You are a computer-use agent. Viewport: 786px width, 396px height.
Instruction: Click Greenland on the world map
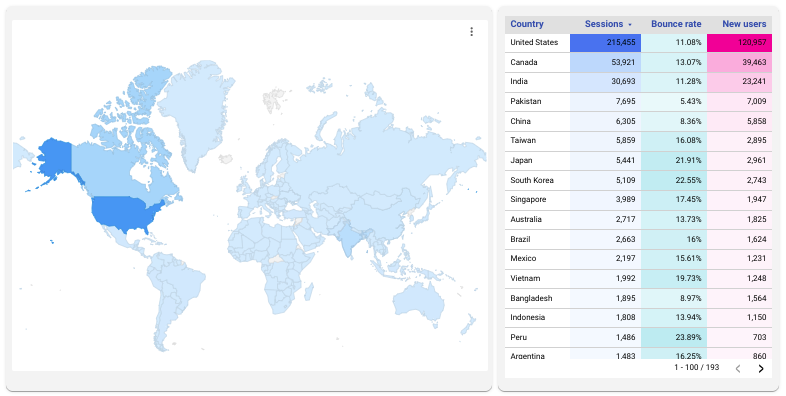click(195, 110)
